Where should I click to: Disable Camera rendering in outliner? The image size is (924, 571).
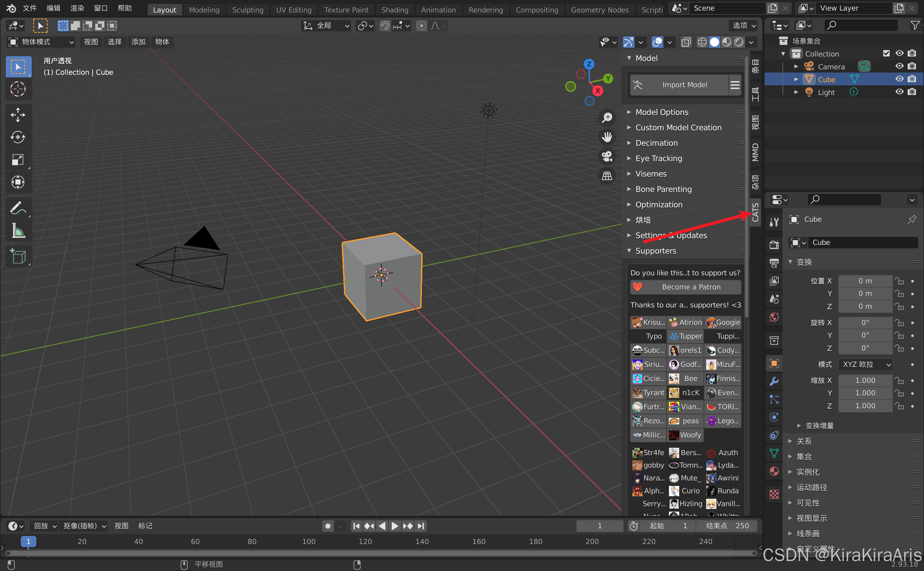point(912,66)
